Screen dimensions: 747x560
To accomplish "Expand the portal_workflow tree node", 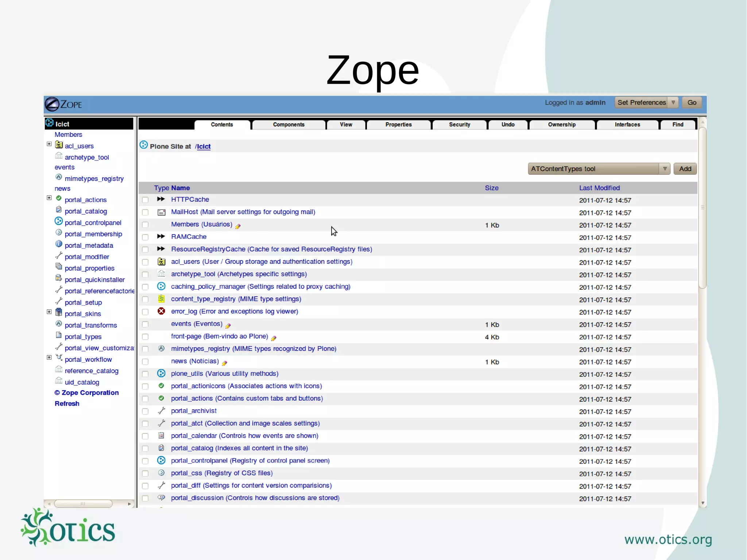I will [x=49, y=358].
